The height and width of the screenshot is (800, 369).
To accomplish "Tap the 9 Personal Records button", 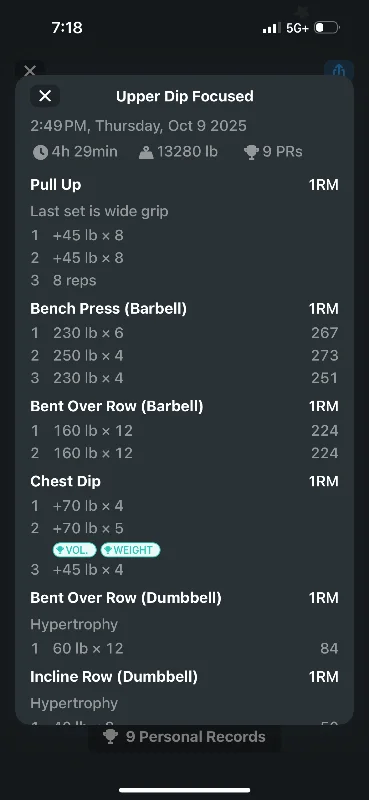I will click(x=185, y=737).
